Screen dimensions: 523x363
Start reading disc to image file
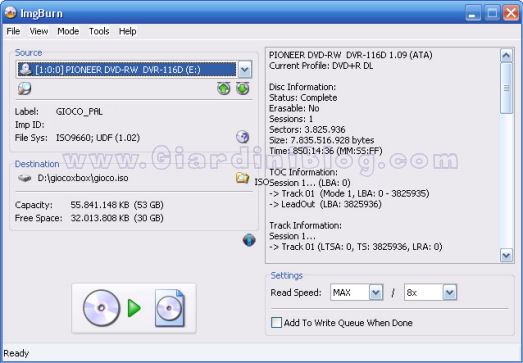point(134,308)
